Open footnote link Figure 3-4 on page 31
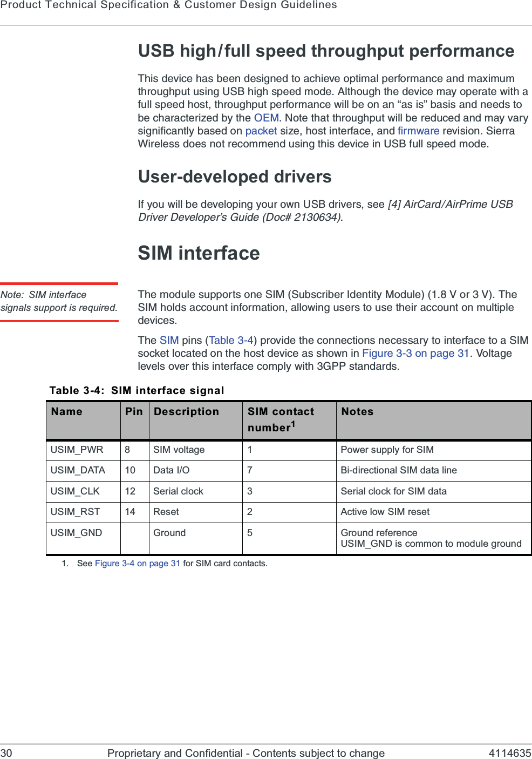 [x=138, y=563]
